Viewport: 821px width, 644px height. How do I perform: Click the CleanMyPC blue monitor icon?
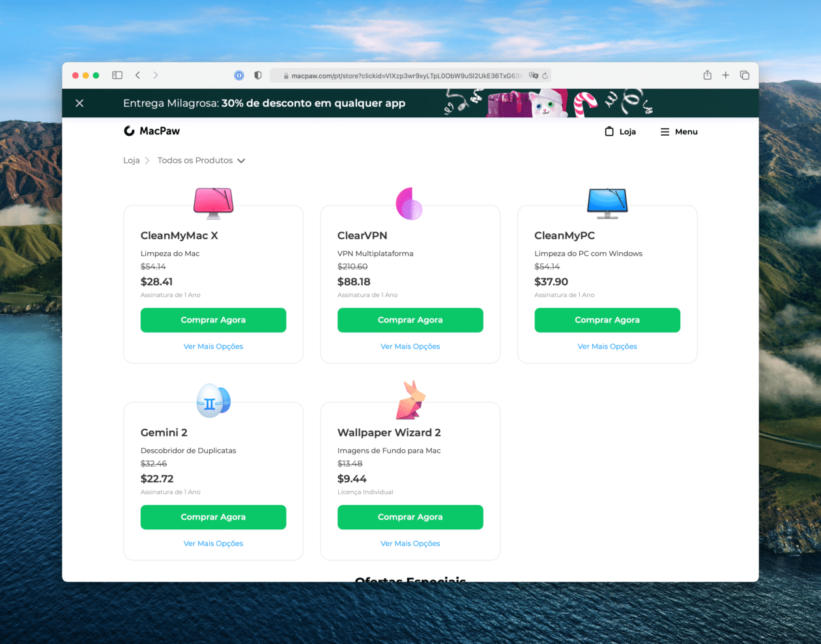pos(607,202)
